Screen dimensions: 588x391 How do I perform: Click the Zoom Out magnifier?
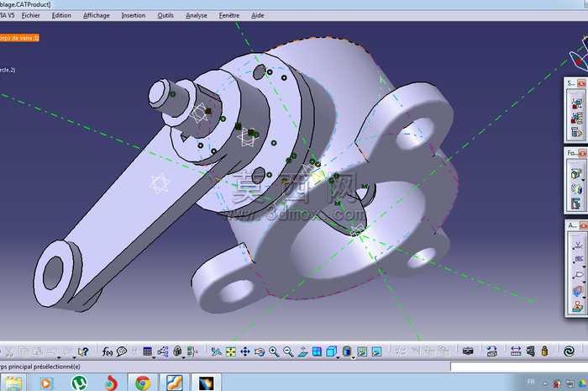pyautogui.click(x=288, y=351)
